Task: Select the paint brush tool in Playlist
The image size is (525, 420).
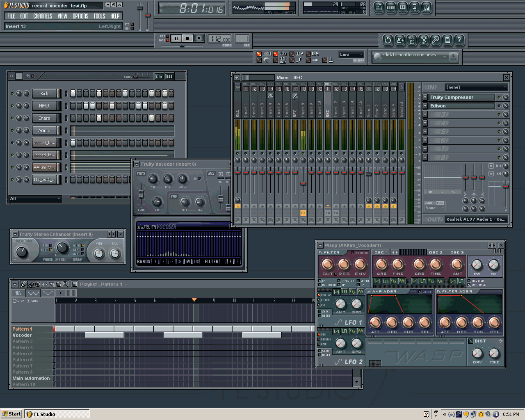Action: [x=31, y=284]
